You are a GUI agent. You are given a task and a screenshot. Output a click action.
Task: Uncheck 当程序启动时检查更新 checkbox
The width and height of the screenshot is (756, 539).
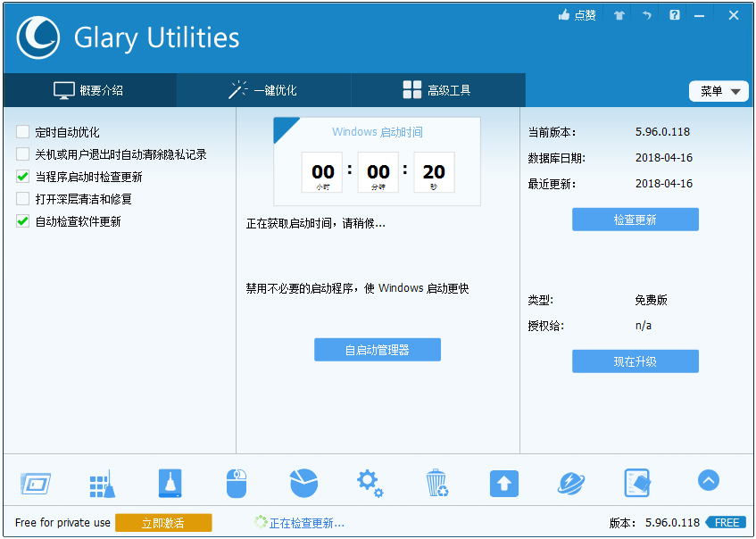click(x=22, y=177)
